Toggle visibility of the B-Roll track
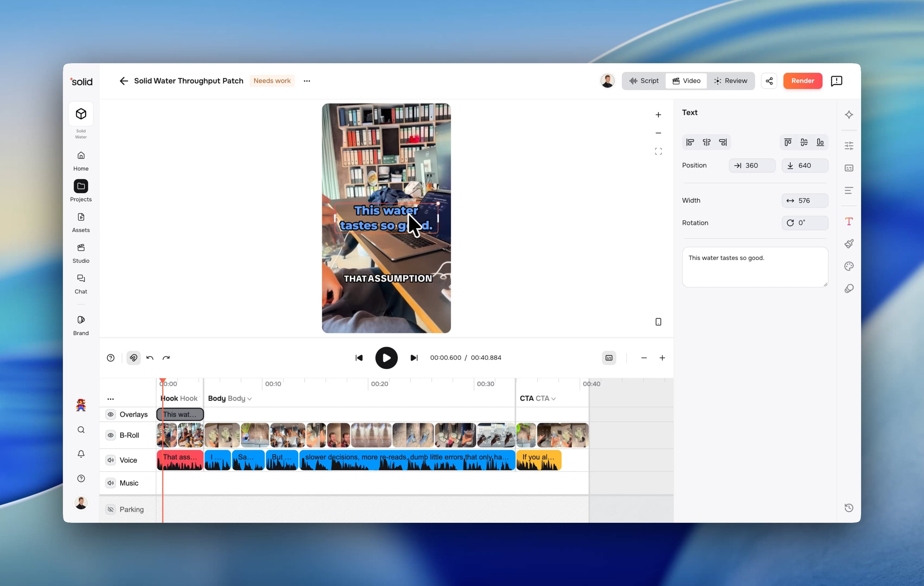 pos(111,435)
